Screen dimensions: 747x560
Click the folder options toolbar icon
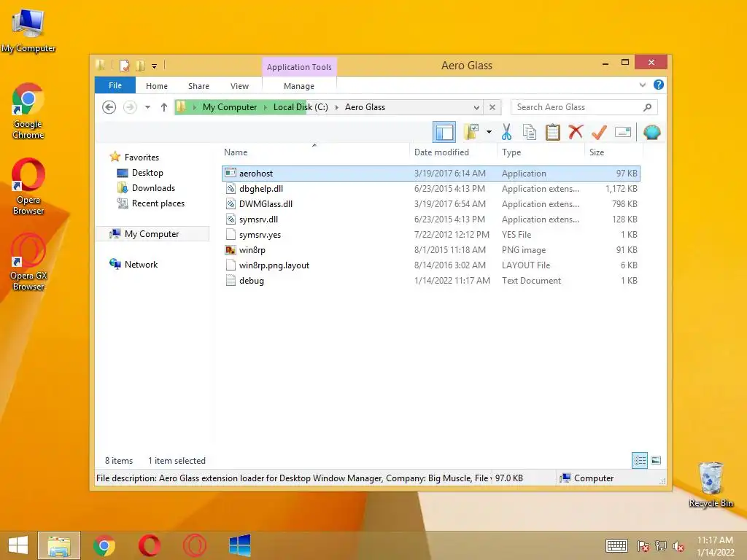[471, 132]
